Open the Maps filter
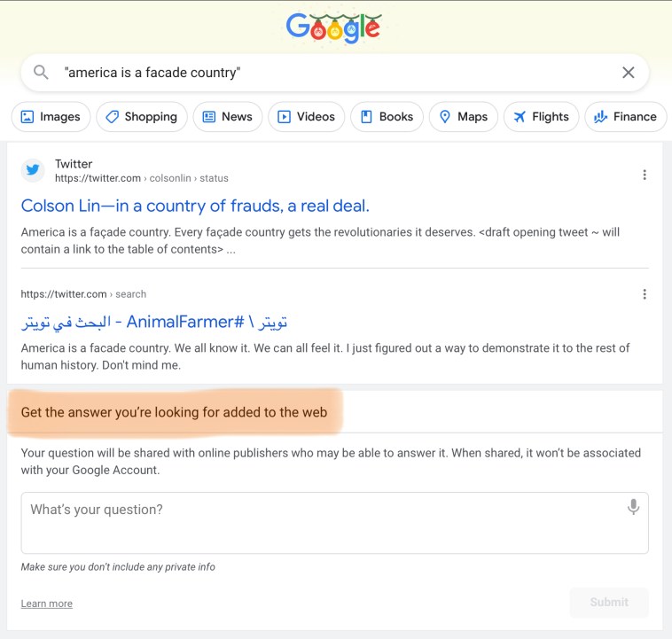This screenshot has height=639, width=672. point(462,117)
